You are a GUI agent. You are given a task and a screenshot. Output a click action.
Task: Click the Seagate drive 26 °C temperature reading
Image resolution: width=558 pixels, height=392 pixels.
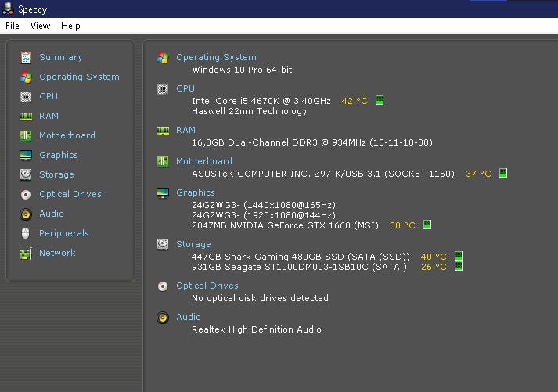(433, 267)
